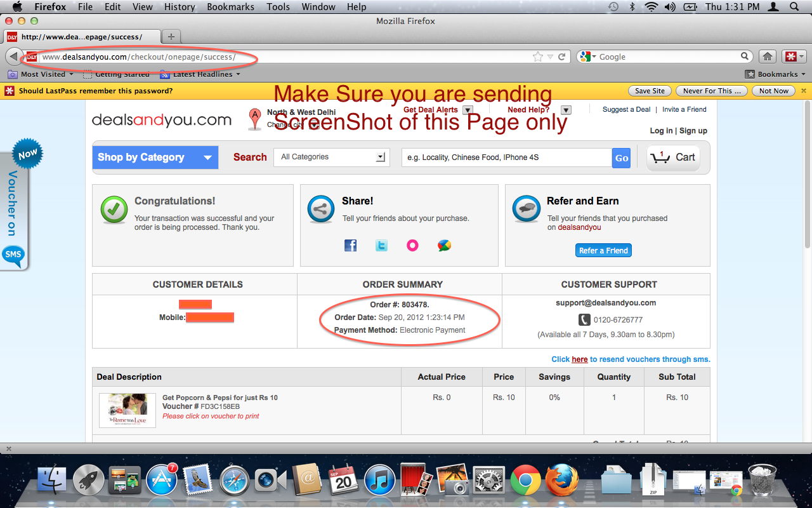Viewport: 812px width, 508px height.
Task: Click 'Please click on voucher to print'
Action: click(x=211, y=416)
